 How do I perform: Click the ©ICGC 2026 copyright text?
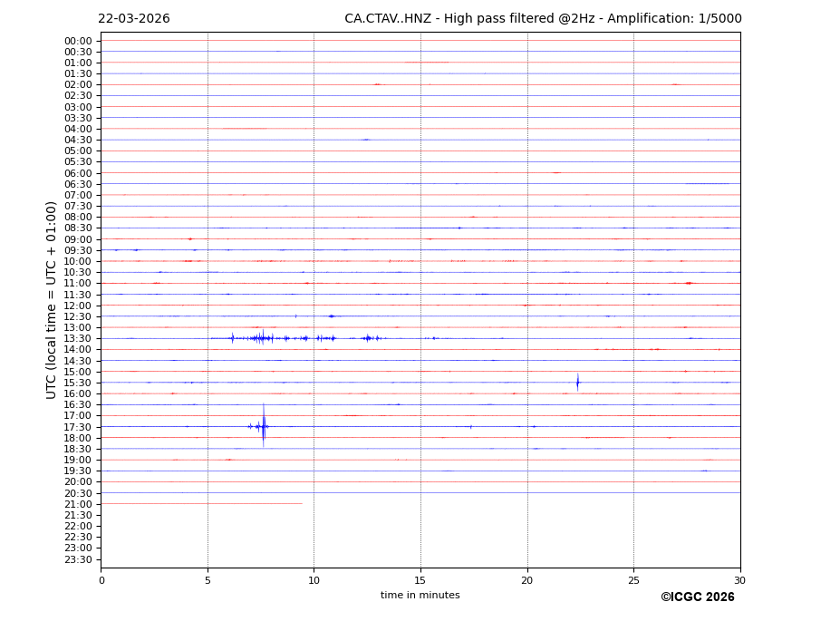coord(697,597)
